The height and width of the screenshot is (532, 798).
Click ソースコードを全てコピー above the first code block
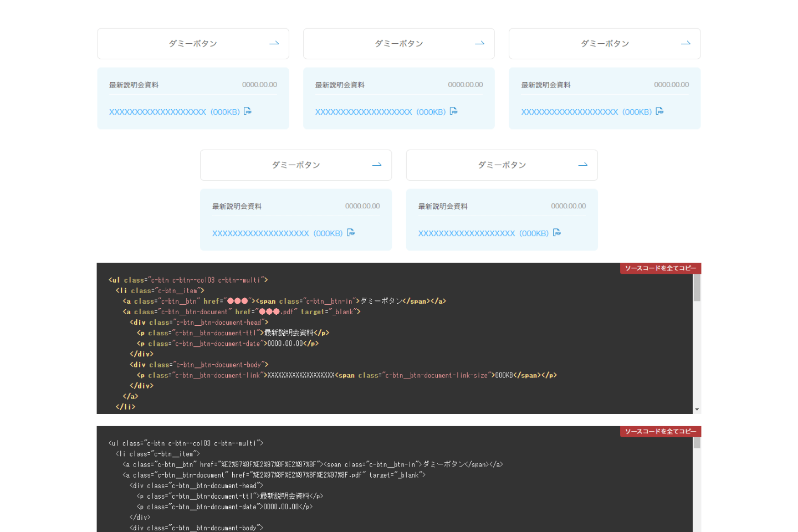pos(660,268)
